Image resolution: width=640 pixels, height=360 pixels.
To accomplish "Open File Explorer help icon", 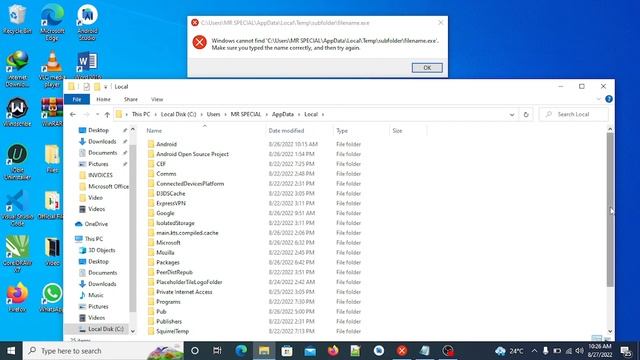I will click(609, 99).
